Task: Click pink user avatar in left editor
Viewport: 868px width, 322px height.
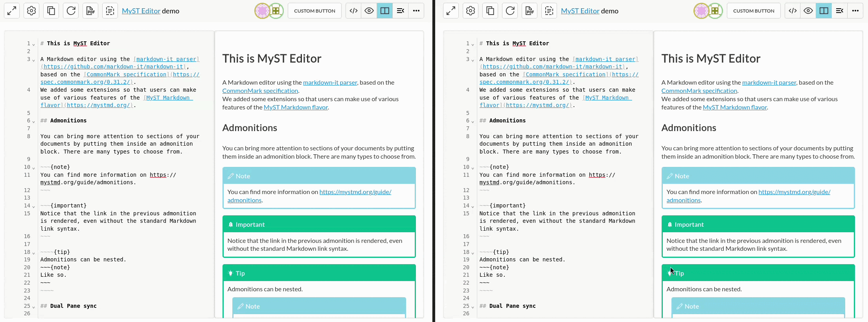Action: coord(262,11)
